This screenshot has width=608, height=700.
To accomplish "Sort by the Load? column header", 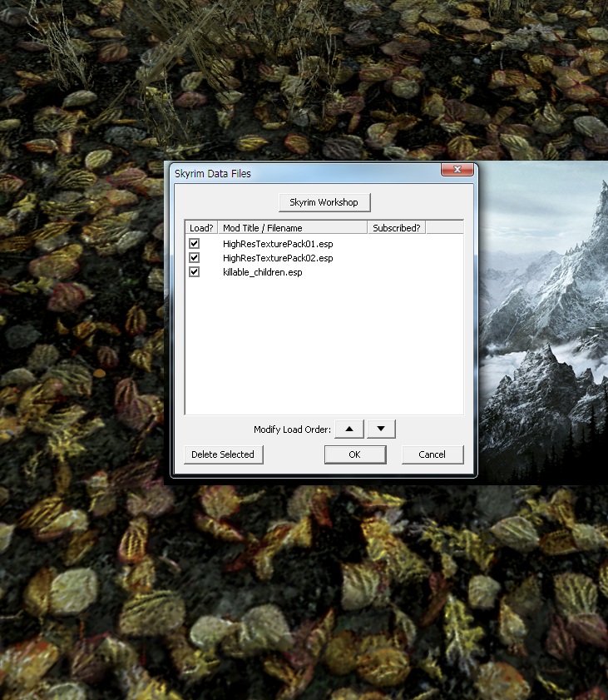I will click(201, 228).
